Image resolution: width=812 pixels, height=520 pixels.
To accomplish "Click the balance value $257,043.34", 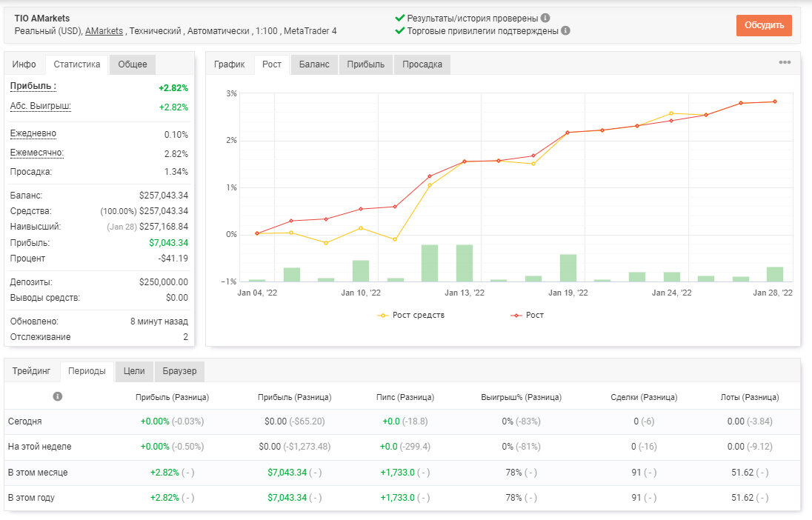I will 164,196.
